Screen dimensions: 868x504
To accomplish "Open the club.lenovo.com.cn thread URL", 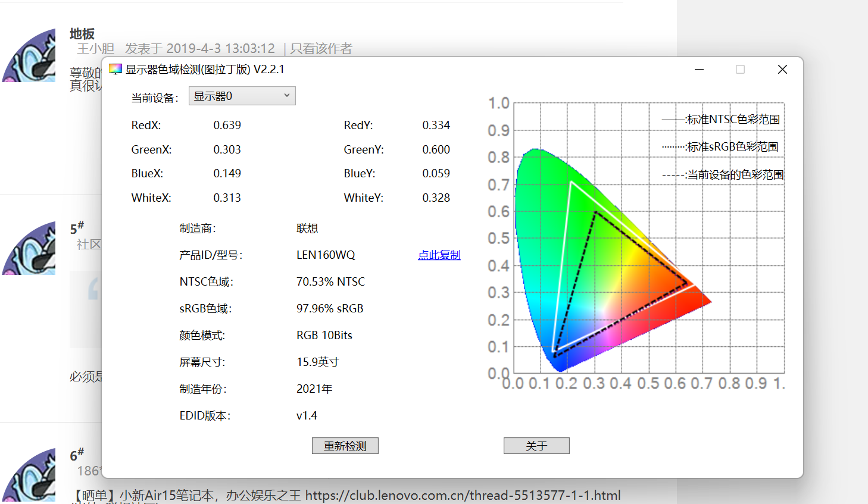I will [x=463, y=495].
